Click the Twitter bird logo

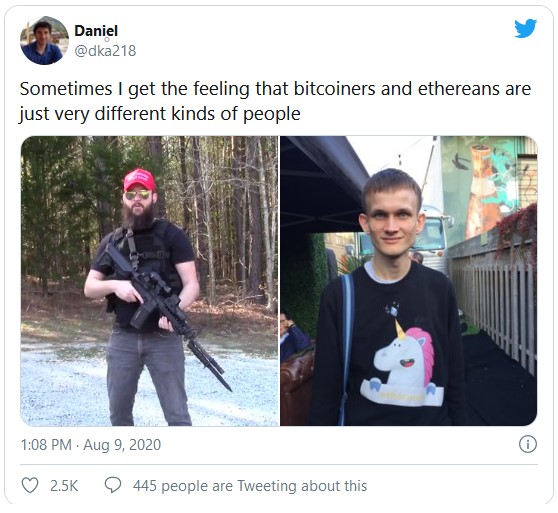pyautogui.click(x=525, y=28)
